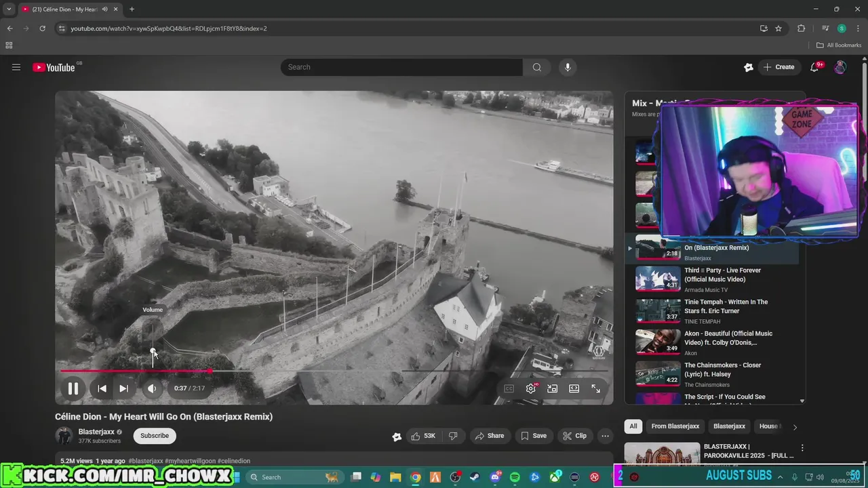Screen dimensions: 868x488
Task: Open File Explorer from the taskbar
Action: tap(395, 477)
